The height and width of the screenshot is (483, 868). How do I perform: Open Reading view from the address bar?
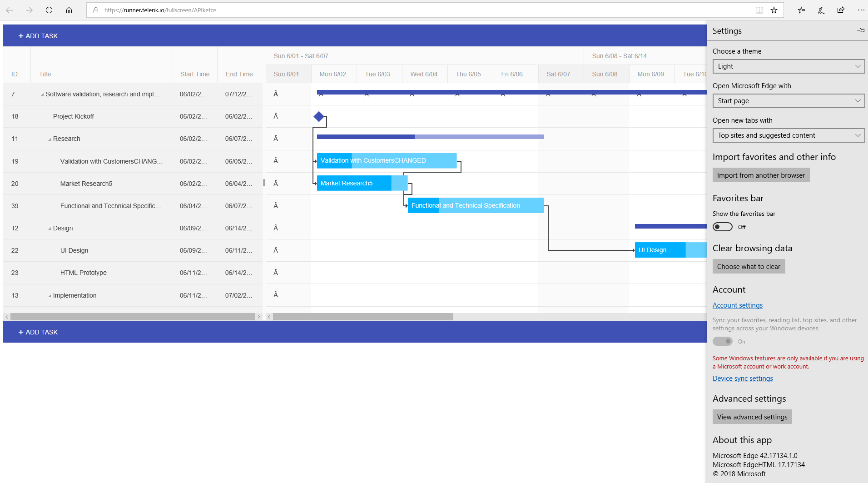tap(759, 10)
